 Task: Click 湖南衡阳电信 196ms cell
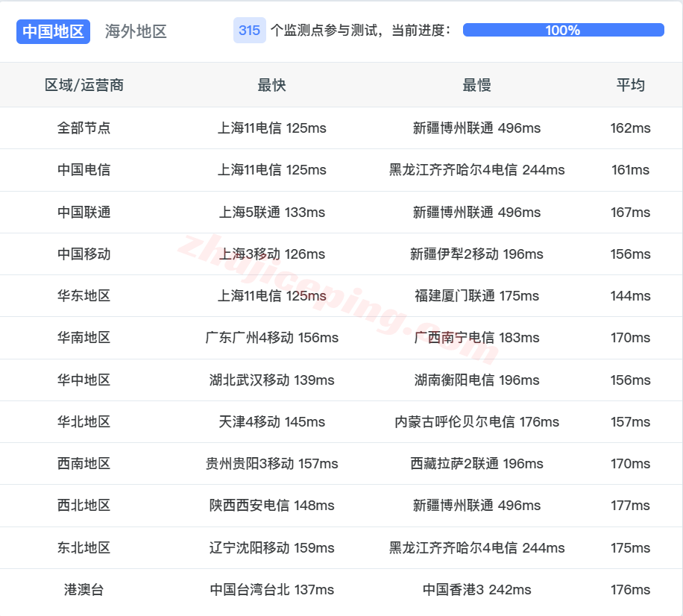(x=476, y=380)
